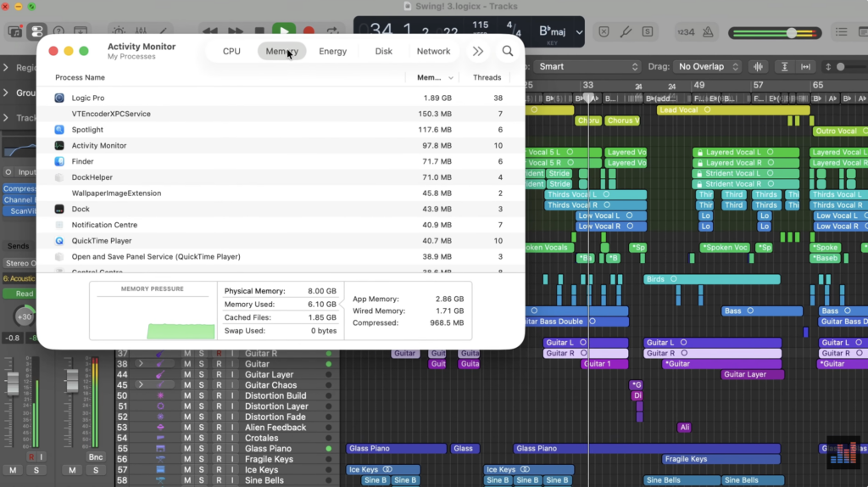Click Logic Pro Record button
Image resolution: width=868 pixels, height=487 pixels.
[x=309, y=31]
